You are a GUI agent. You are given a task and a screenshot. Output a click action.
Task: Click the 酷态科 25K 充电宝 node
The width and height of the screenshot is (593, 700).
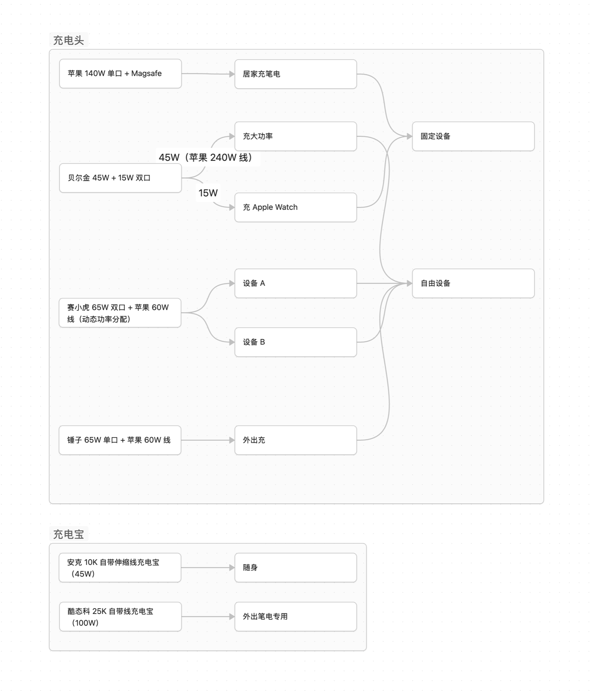(x=120, y=617)
